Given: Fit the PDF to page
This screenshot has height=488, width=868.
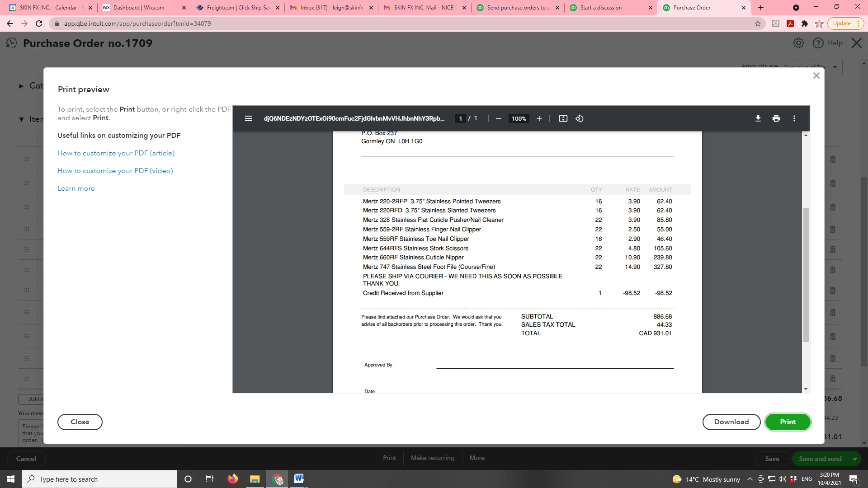Looking at the screenshot, I should point(563,118).
